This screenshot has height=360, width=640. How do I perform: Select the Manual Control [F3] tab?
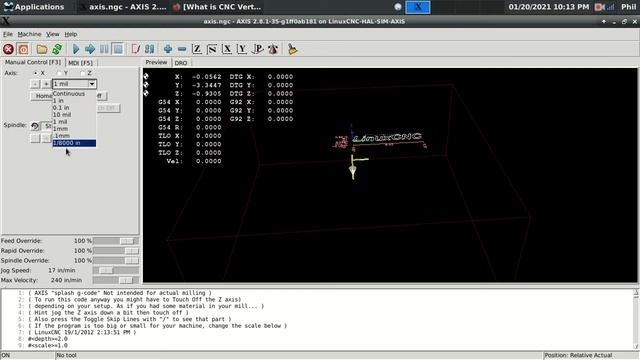(33, 62)
